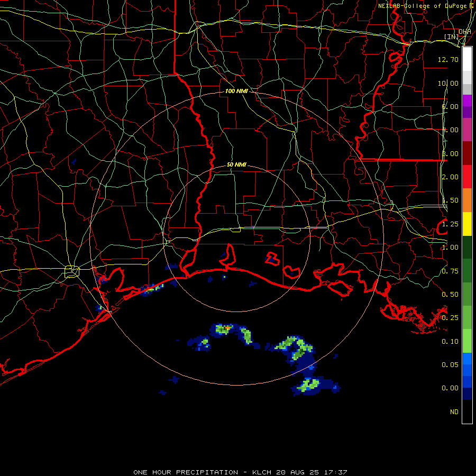Click the OHA product label above the legend
This screenshot has height=476, width=476.
tap(465, 32)
